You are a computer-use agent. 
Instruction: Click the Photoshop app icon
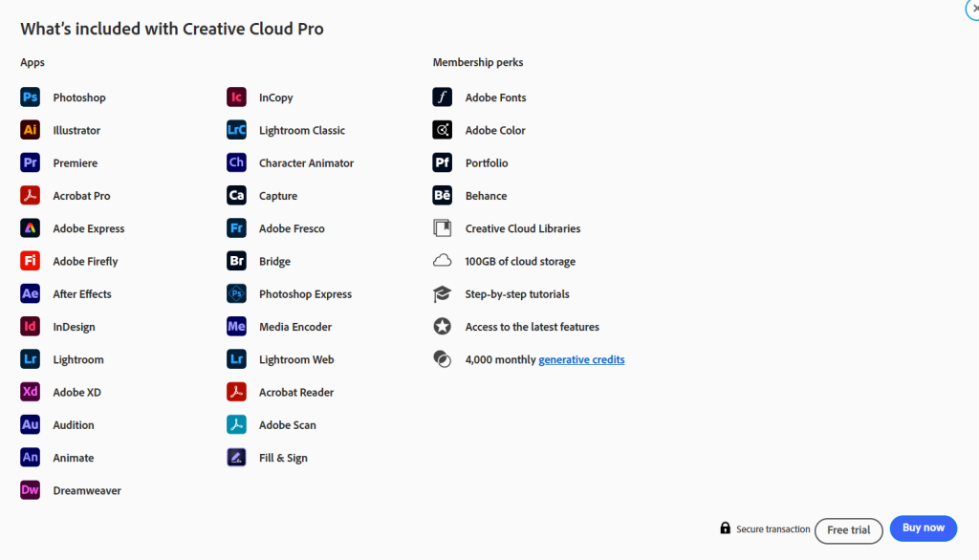click(30, 97)
